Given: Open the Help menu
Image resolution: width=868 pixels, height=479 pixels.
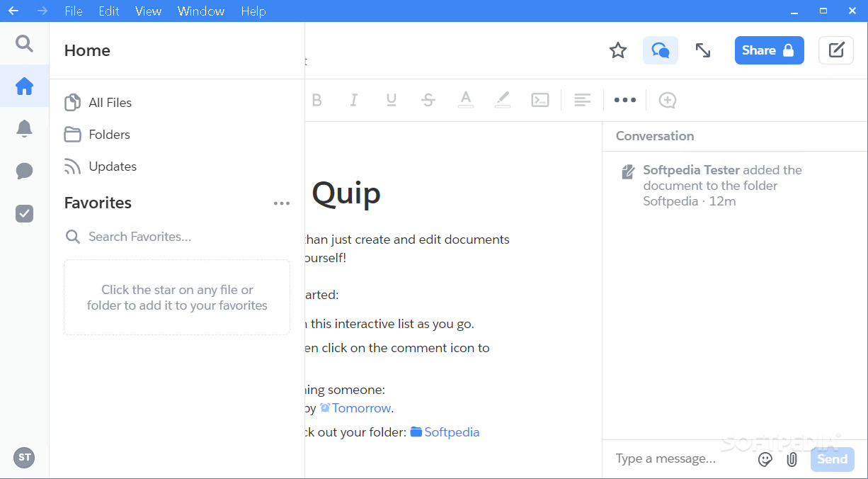Looking at the screenshot, I should (x=253, y=11).
